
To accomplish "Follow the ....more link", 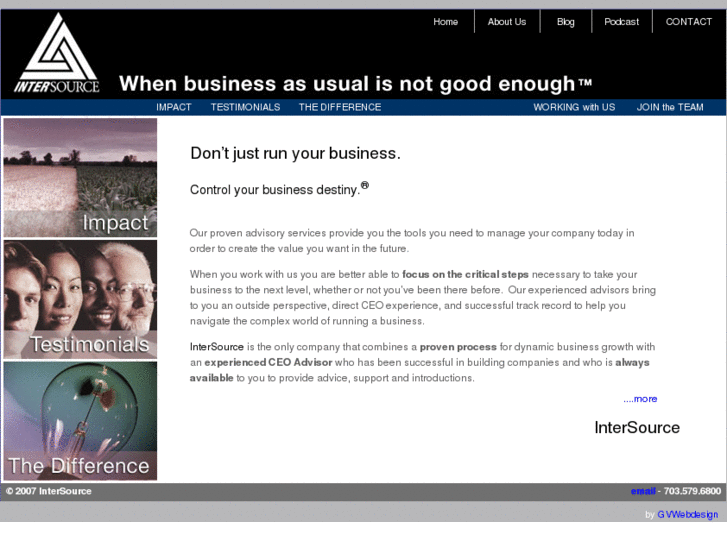I will 640,399.
